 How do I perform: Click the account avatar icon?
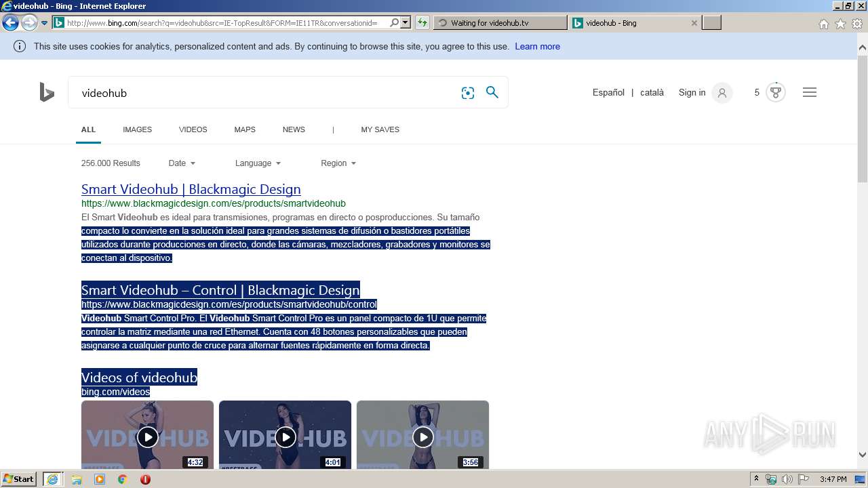[x=722, y=93]
